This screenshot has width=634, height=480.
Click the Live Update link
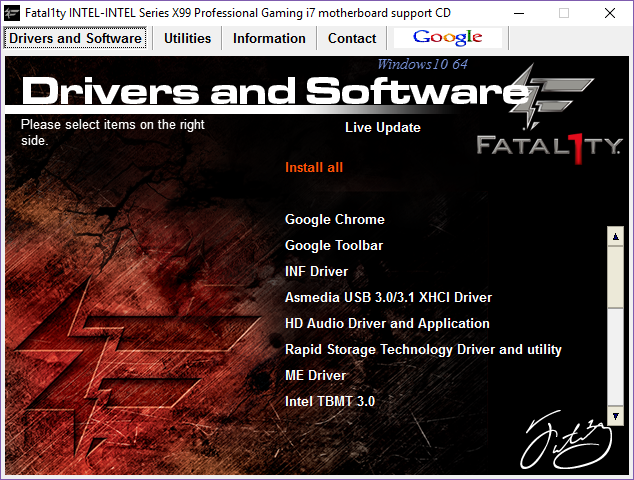click(383, 127)
